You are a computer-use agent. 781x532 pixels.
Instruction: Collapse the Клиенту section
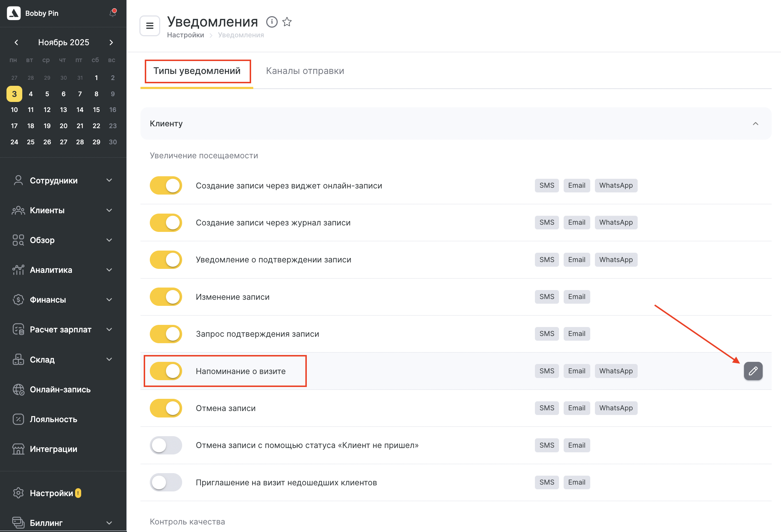[755, 124]
